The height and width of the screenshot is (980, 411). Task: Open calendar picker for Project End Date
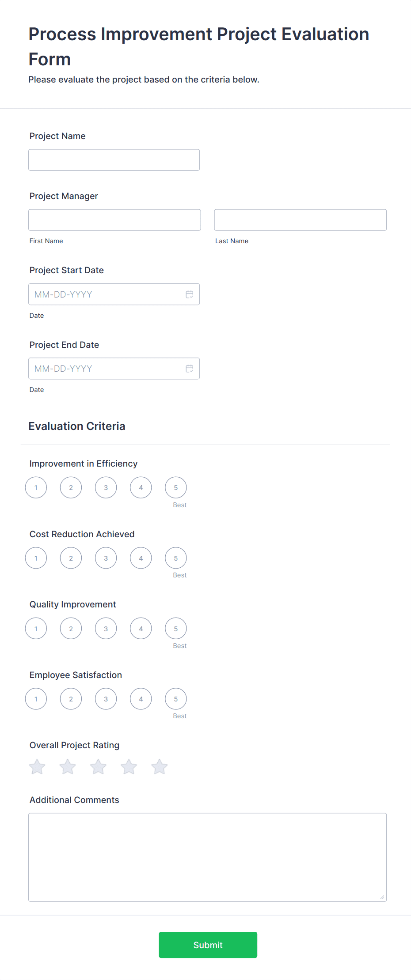[x=190, y=369]
